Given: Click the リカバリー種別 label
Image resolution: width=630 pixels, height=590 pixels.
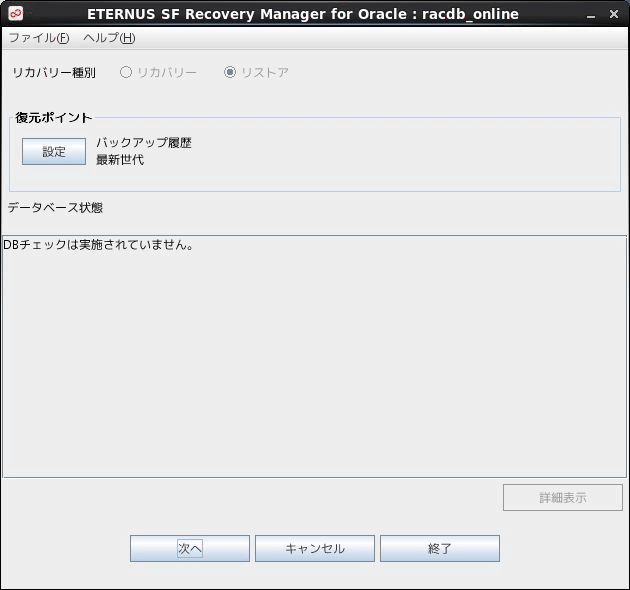Looking at the screenshot, I should (x=54, y=73).
